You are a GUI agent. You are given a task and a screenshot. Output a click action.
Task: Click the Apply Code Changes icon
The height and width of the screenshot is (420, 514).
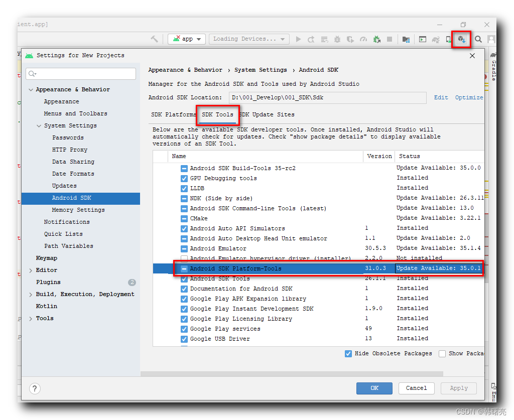click(324, 39)
